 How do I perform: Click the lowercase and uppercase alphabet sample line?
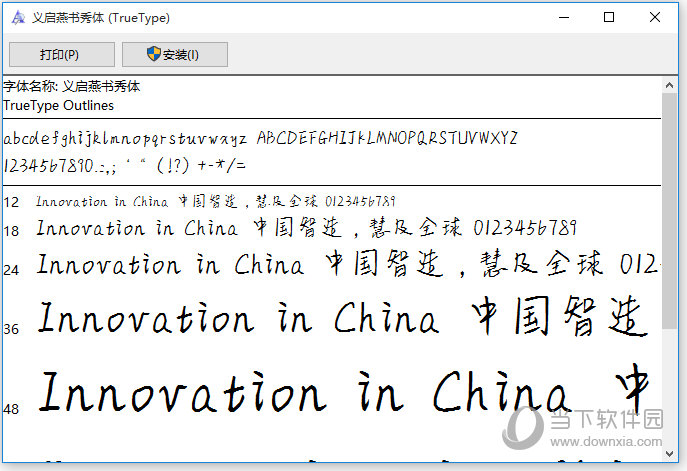tap(260, 137)
